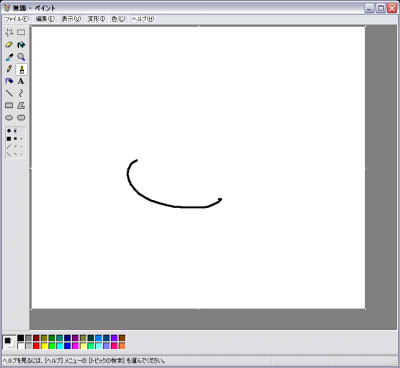Switch to the Pencil tool

coord(9,69)
